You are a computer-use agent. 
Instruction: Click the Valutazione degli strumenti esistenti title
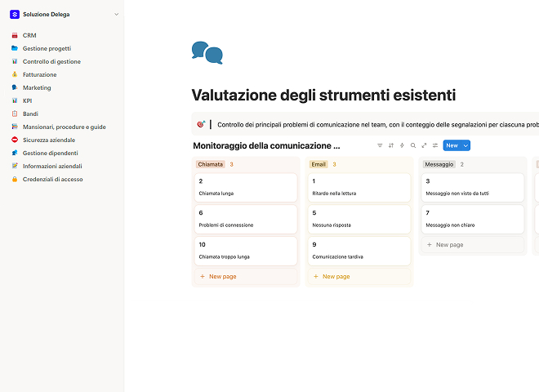click(323, 96)
